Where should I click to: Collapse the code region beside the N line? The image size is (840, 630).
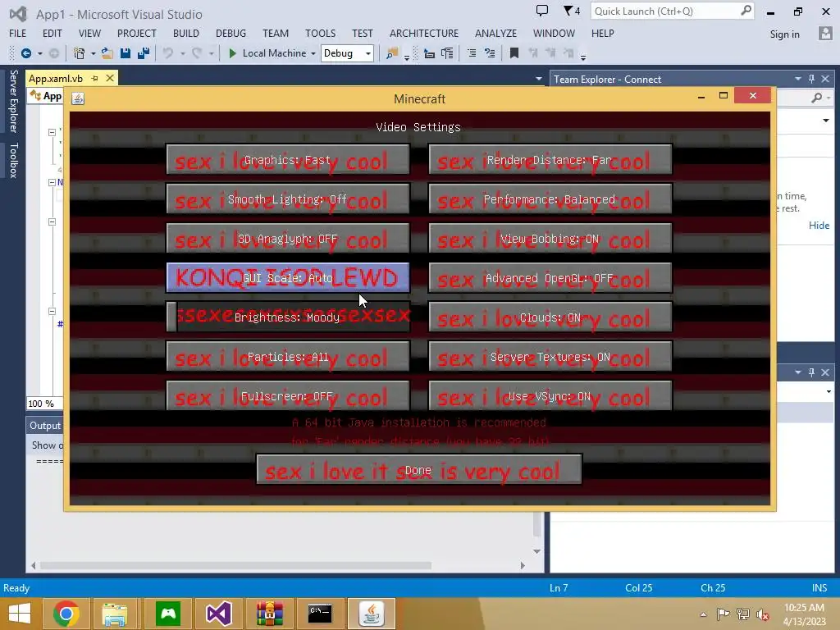tap(52, 182)
